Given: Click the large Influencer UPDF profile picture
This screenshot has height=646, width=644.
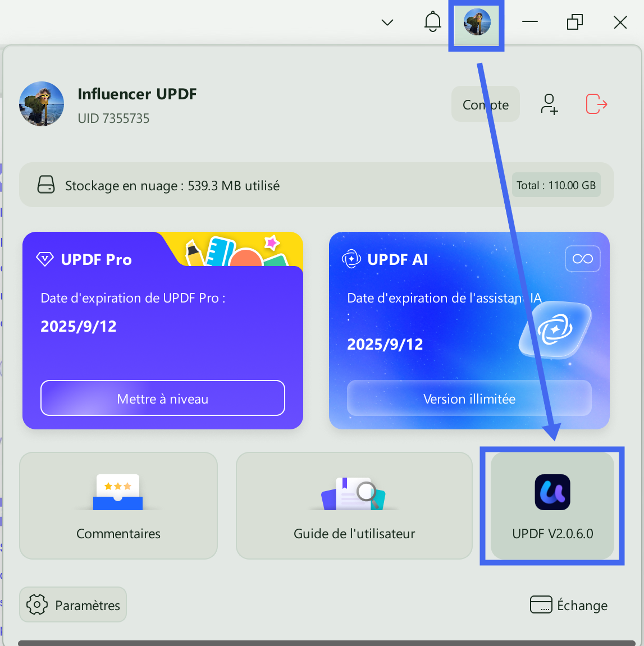Looking at the screenshot, I should pos(42,104).
